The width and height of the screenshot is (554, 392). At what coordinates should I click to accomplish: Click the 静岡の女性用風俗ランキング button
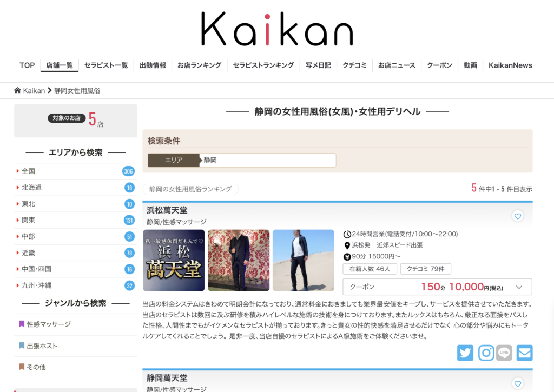(190, 189)
